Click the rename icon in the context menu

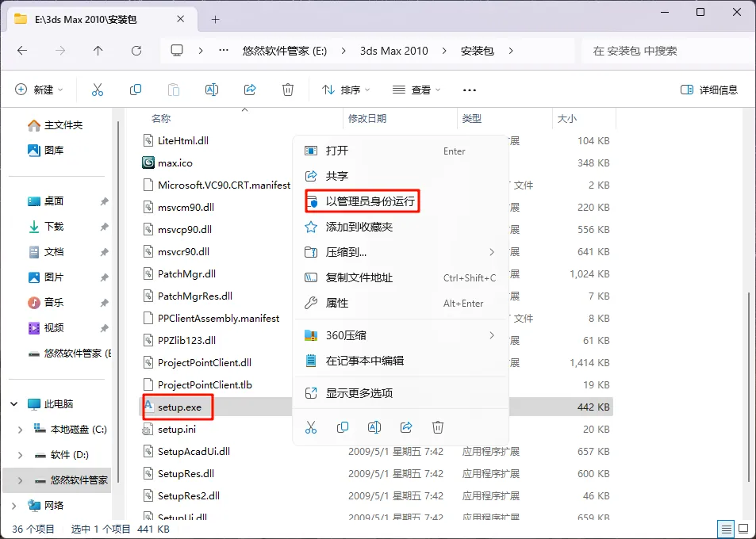(x=374, y=427)
